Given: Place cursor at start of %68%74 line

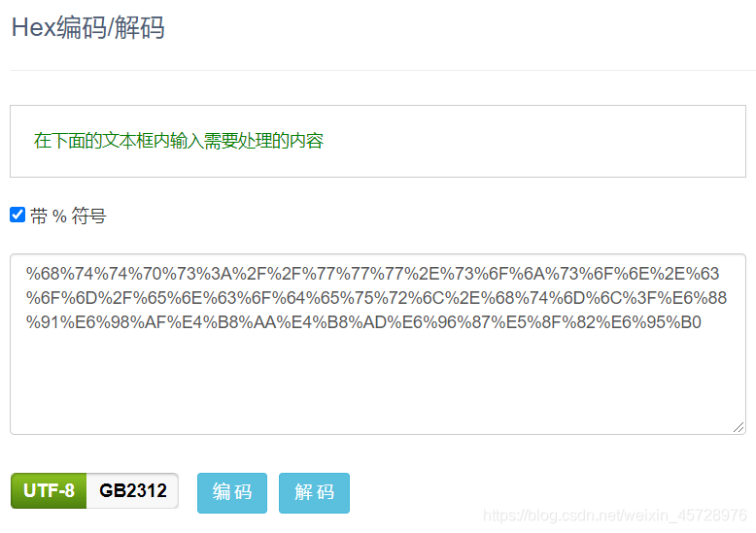Looking at the screenshot, I should (x=26, y=274).
